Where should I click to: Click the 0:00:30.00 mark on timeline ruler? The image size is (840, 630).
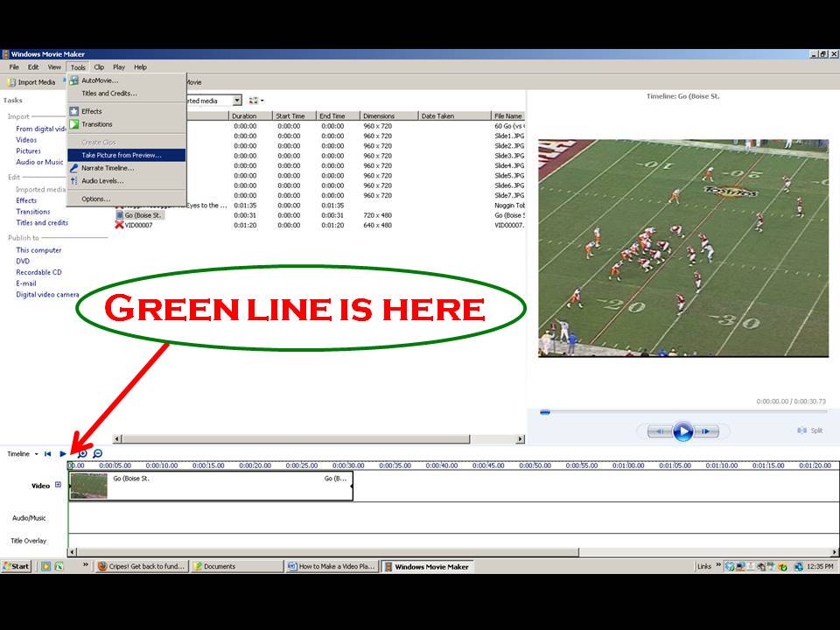pyautogui.click(x=348, y=465)
